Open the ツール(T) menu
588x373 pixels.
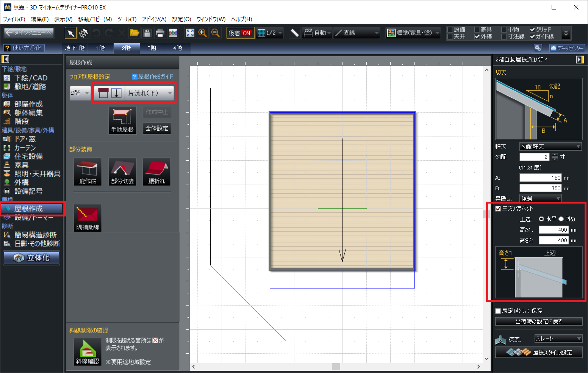pos(127,19)
